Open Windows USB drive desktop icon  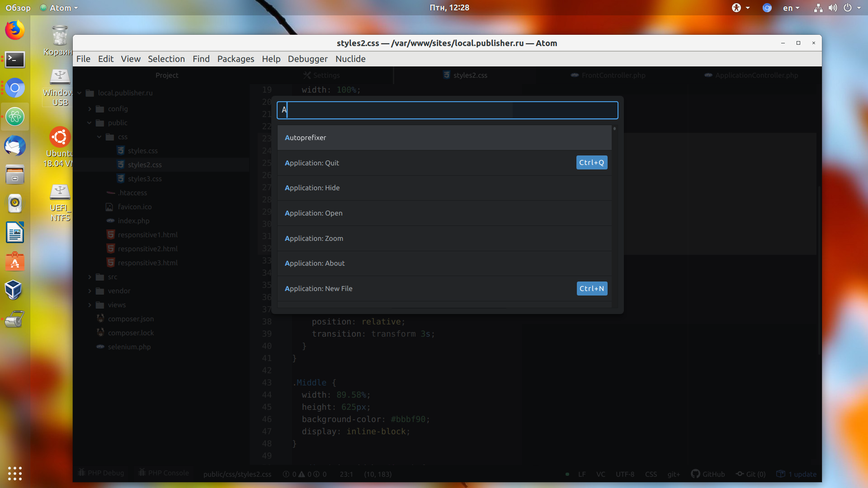click(60, 87)
